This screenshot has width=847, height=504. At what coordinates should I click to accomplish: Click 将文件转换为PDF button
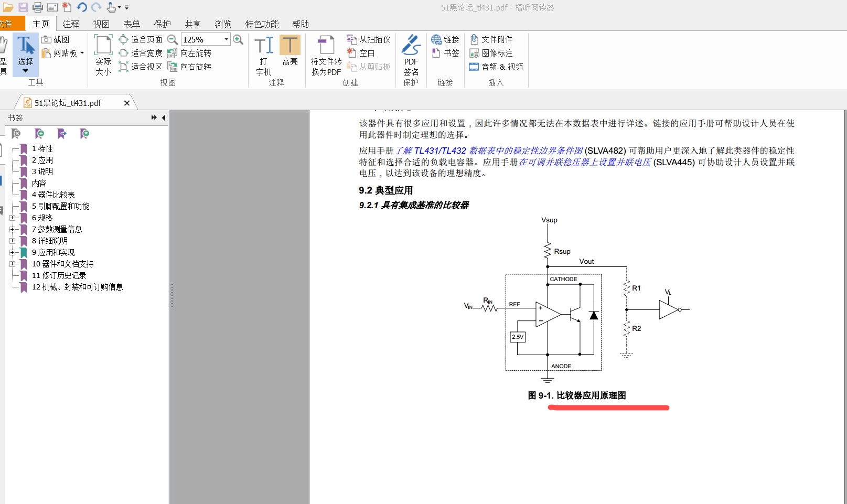click(x=326, y=55)
